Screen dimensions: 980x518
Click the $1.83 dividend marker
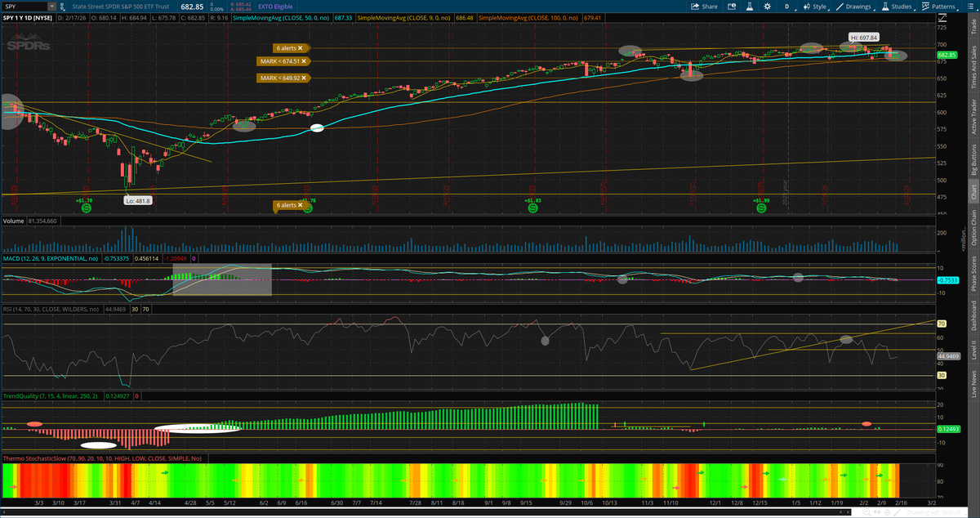[x=532, y=208]
